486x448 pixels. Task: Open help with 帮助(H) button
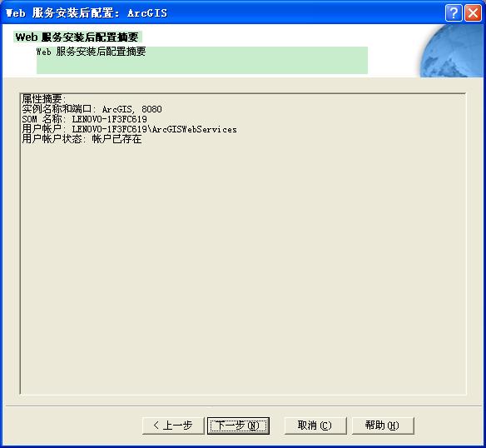tap(383, 426)
